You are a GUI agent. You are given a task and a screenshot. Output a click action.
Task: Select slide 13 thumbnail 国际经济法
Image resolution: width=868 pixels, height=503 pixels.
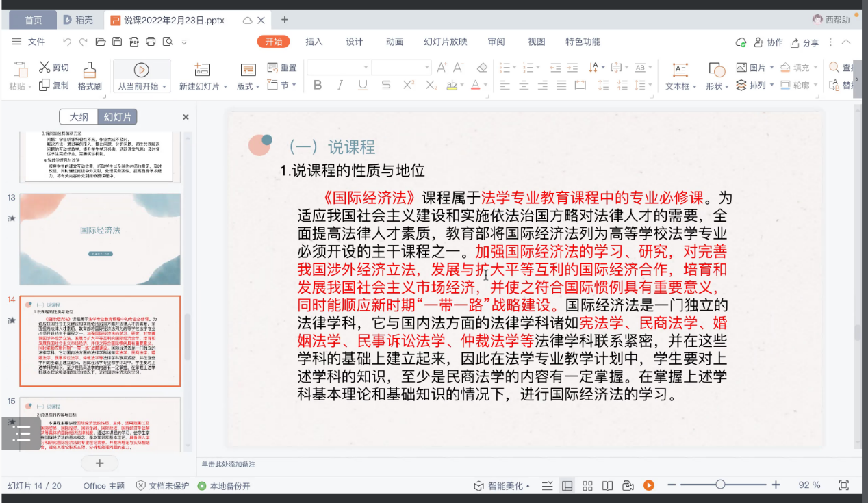[x=100, y=239]
